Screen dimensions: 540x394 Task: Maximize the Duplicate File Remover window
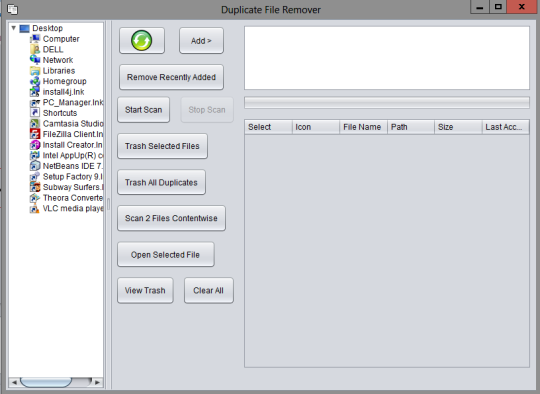pos(498,7)
